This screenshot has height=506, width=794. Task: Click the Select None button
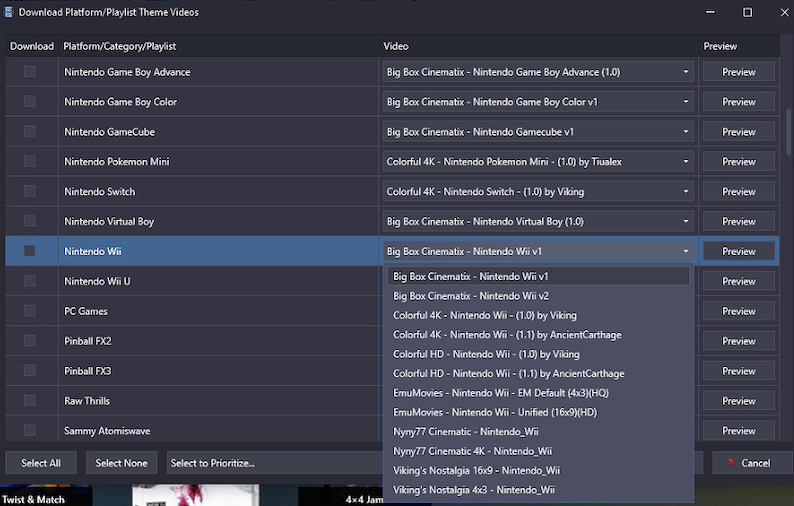tap(122, 463)
